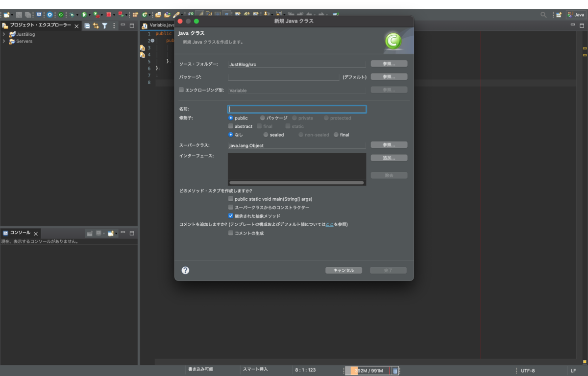
Task: Click 追加 button for インターフェース
Action: tap(389, 158)
